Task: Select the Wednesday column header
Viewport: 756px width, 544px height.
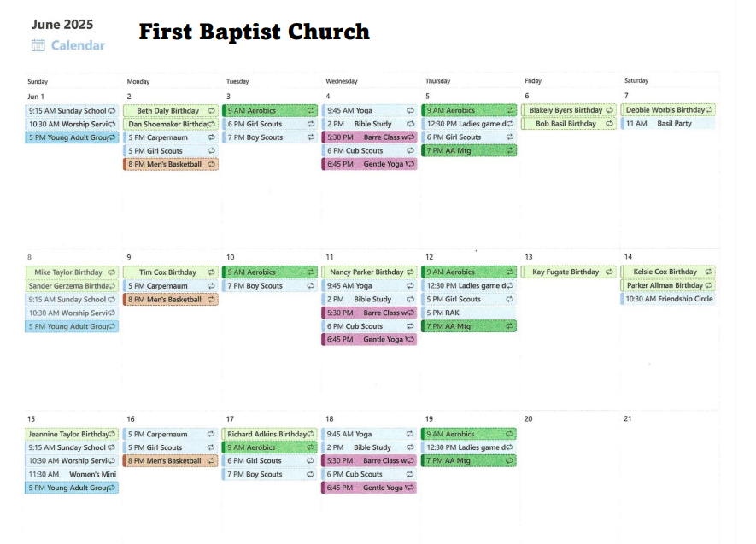Action: [x=342, y=81]
